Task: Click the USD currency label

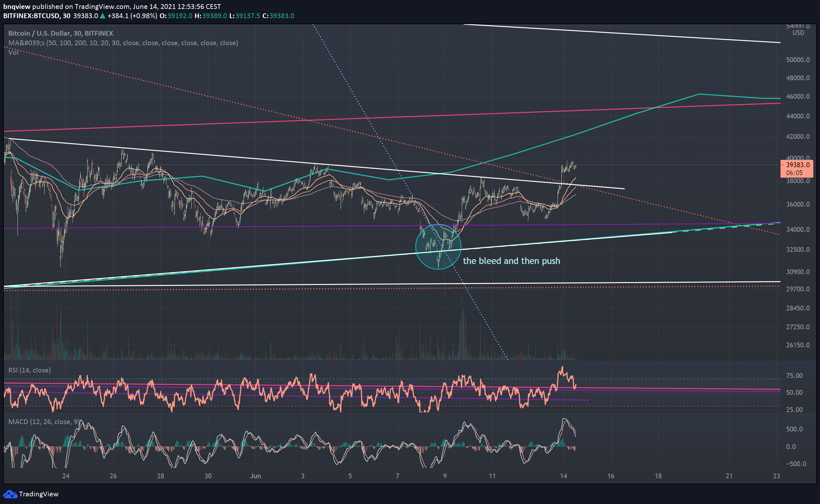Action: tap(798, 33)
